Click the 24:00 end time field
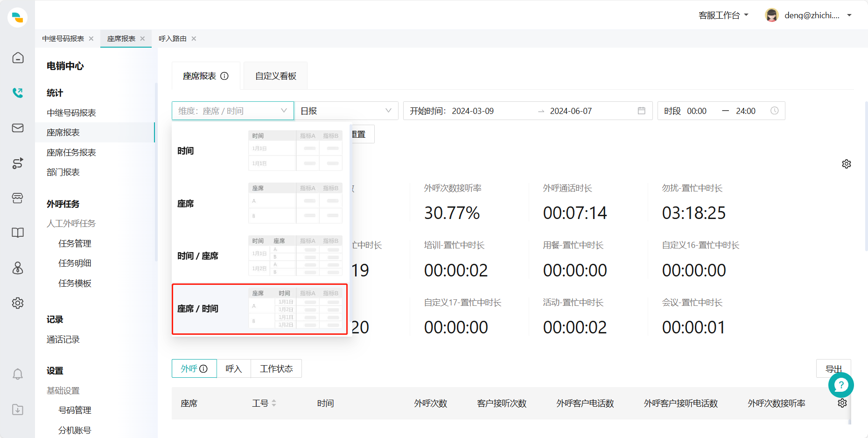 746,111
